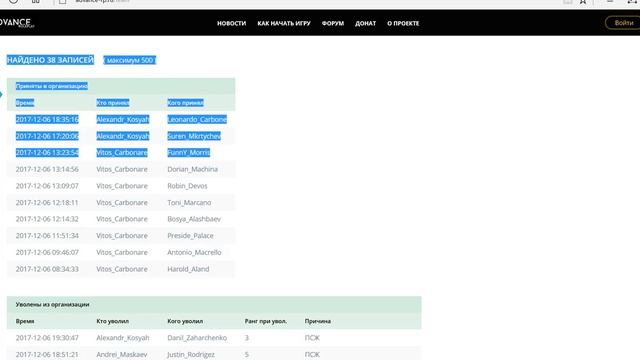Click the Причина column header

tap(318, 321)
